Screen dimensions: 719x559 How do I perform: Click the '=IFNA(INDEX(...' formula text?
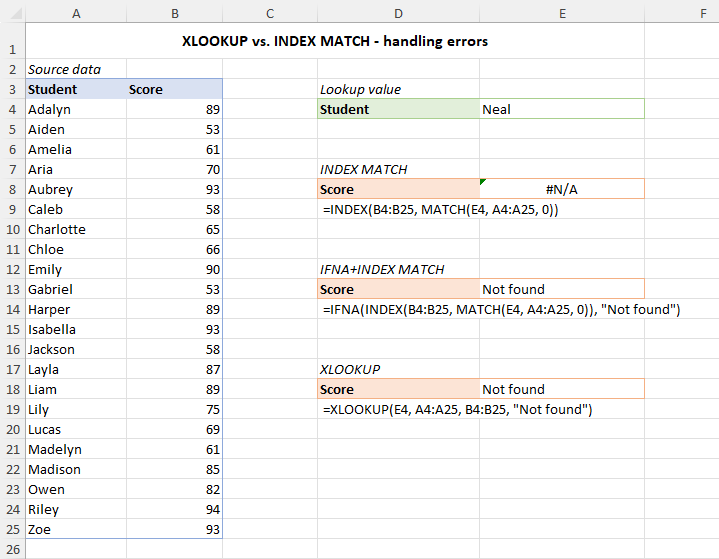click(502, 310)
